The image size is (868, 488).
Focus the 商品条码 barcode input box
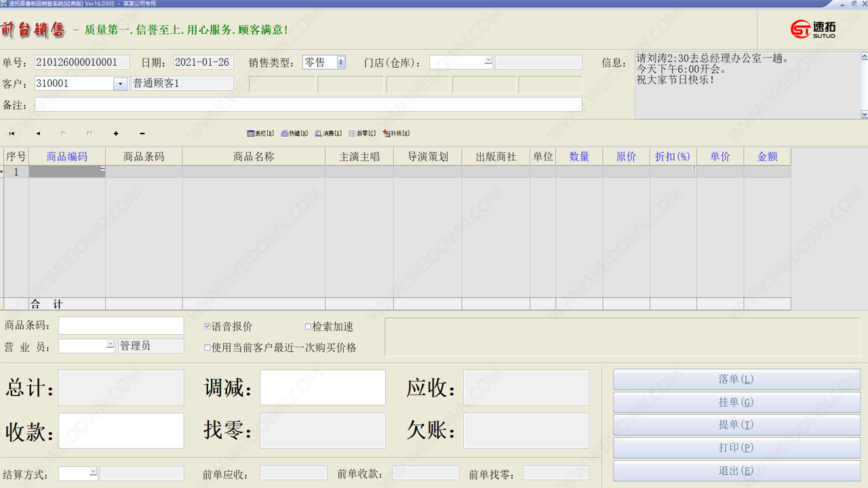tap(121, 326)
